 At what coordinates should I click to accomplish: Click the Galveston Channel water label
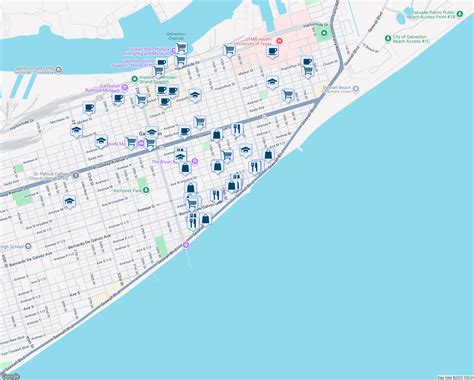click(x=176, y=36)
